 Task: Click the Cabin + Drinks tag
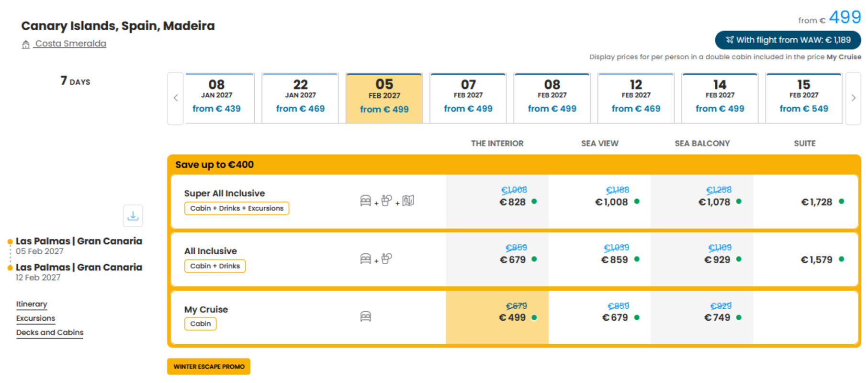[215, 266]
